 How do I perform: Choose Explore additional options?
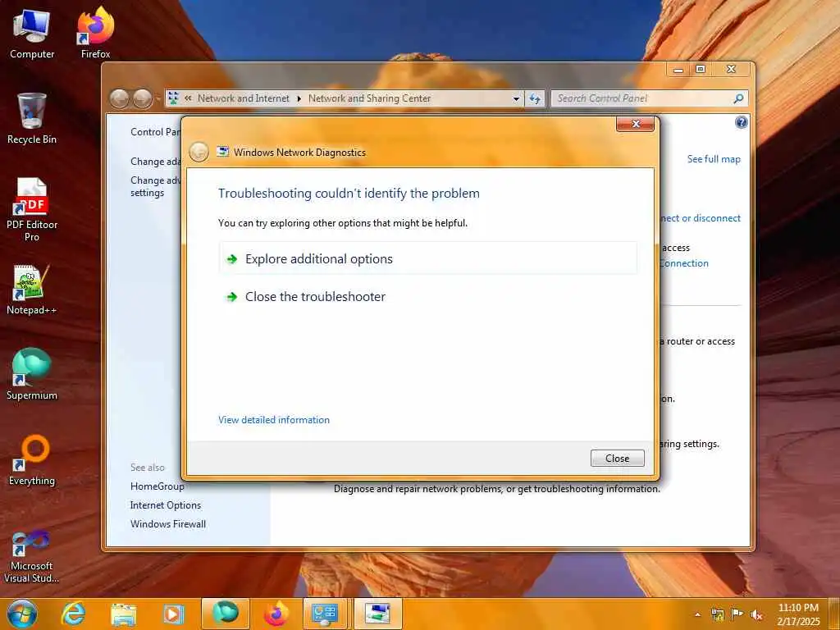point(428,258)
